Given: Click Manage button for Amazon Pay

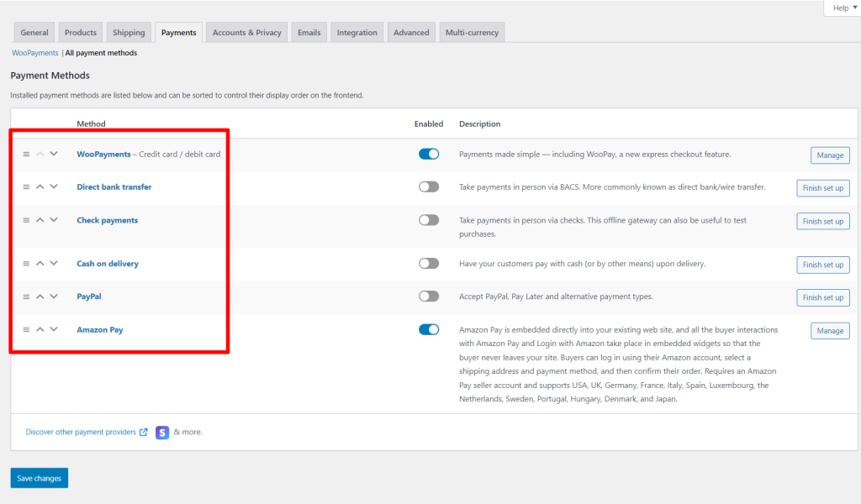Looking at the screenshot, I should click(x=829, y=331).
